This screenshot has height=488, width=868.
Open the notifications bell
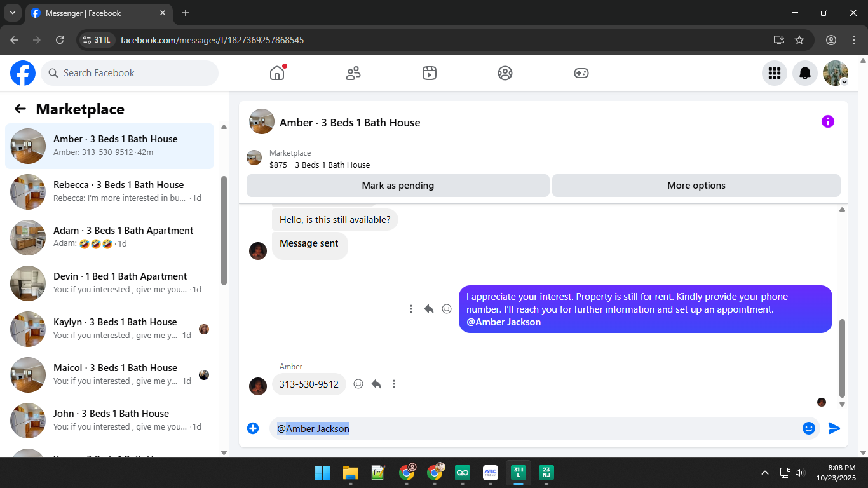point(805,73)
